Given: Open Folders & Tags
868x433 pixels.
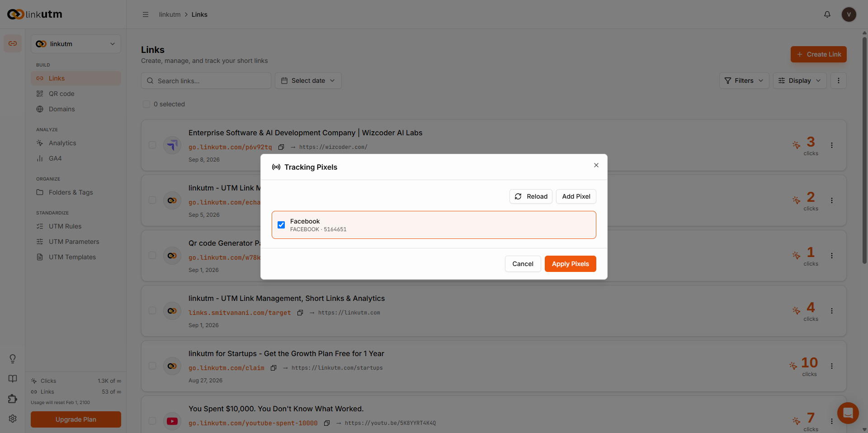Looking at the screenshot, I should tap(76, 192).
